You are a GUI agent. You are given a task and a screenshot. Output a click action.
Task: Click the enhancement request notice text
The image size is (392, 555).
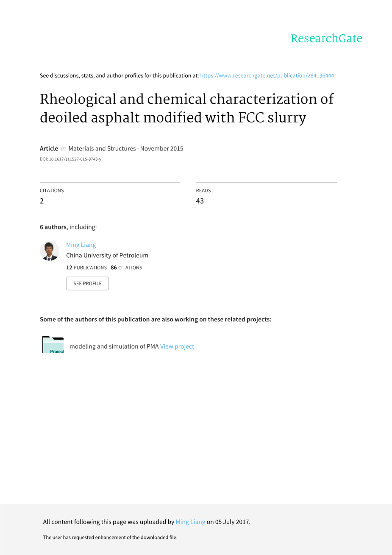[x=110, y=537]
